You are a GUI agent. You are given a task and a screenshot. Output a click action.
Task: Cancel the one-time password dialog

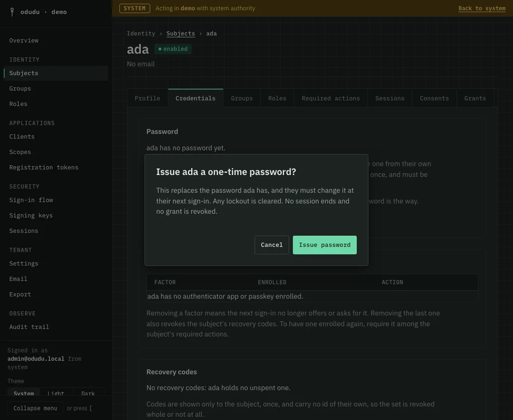[x=271, y=245]
